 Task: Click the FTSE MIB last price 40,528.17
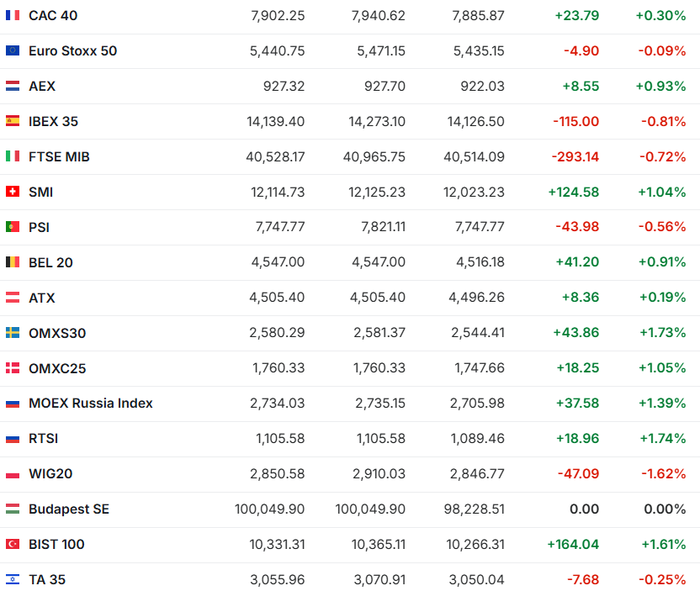point(278,156)
